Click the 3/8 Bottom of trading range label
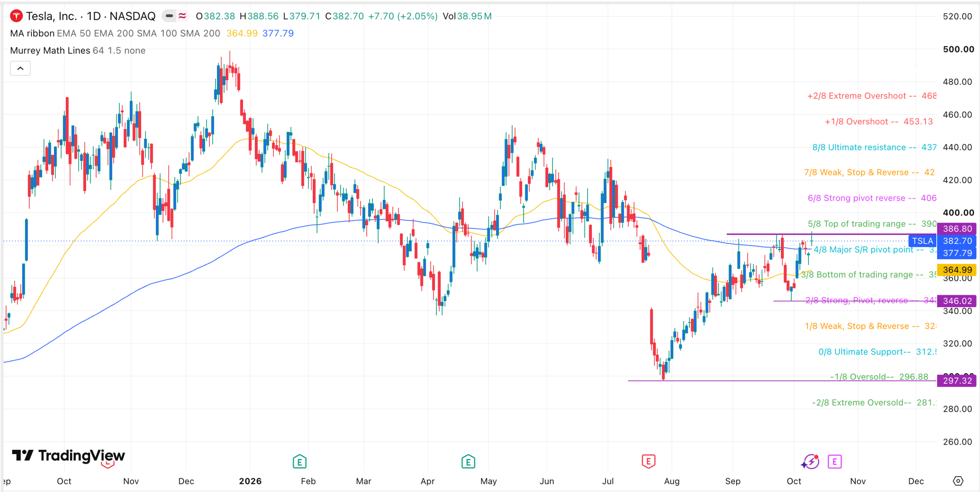Image resolution: width=980 pixels, height=492 pixels. pyautogui.click(x=869, y=275)
